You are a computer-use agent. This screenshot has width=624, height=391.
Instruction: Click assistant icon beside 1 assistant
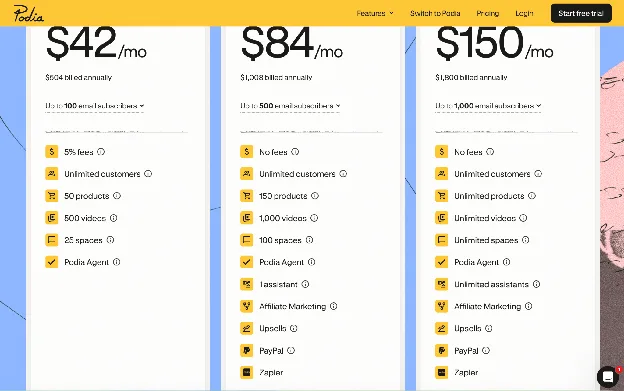tap(246, 284)
